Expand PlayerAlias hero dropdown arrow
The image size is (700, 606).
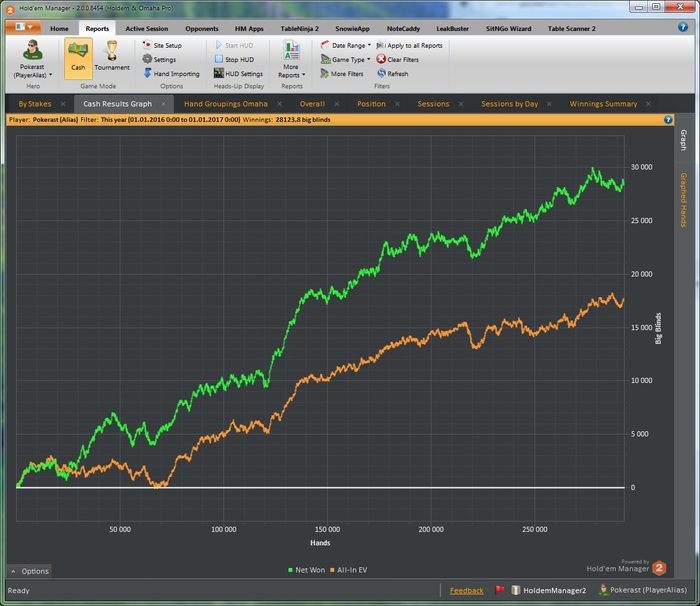click(50, 75)
